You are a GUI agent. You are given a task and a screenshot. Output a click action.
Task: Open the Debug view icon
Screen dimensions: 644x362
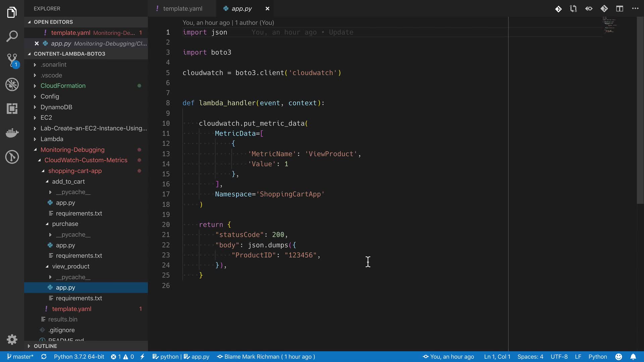click(12, 84)
